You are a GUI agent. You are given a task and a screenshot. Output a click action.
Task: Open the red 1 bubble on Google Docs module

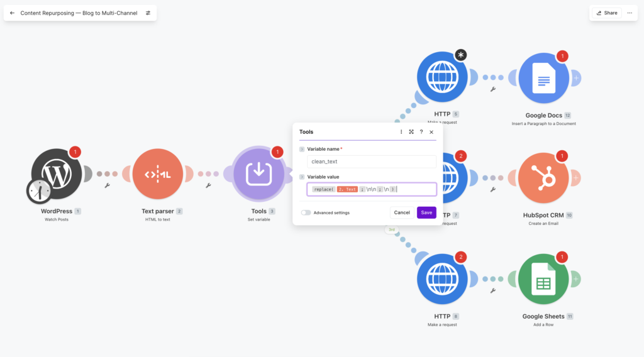562,56
